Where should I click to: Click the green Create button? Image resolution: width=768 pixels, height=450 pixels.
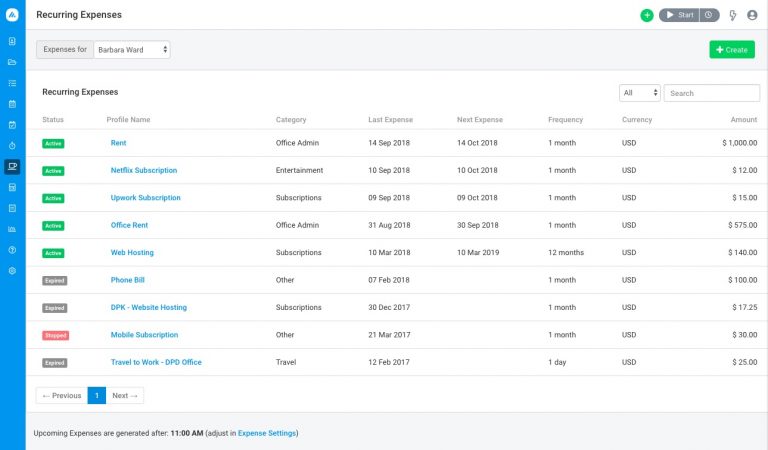732,49
